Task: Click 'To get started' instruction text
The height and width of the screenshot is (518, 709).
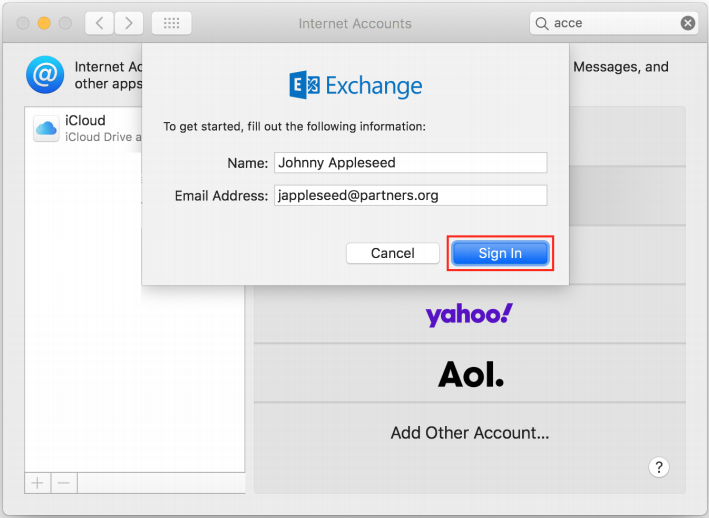Action: 294,126
